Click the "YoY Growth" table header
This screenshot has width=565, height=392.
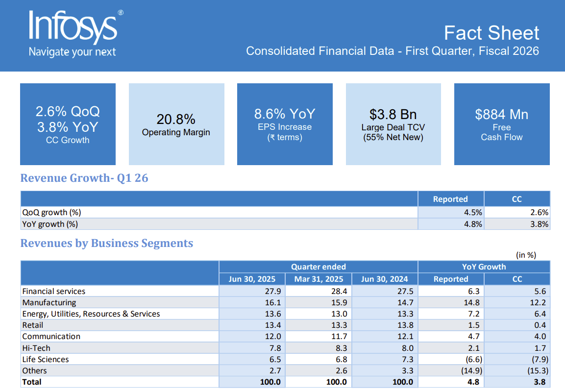point(484,267)
